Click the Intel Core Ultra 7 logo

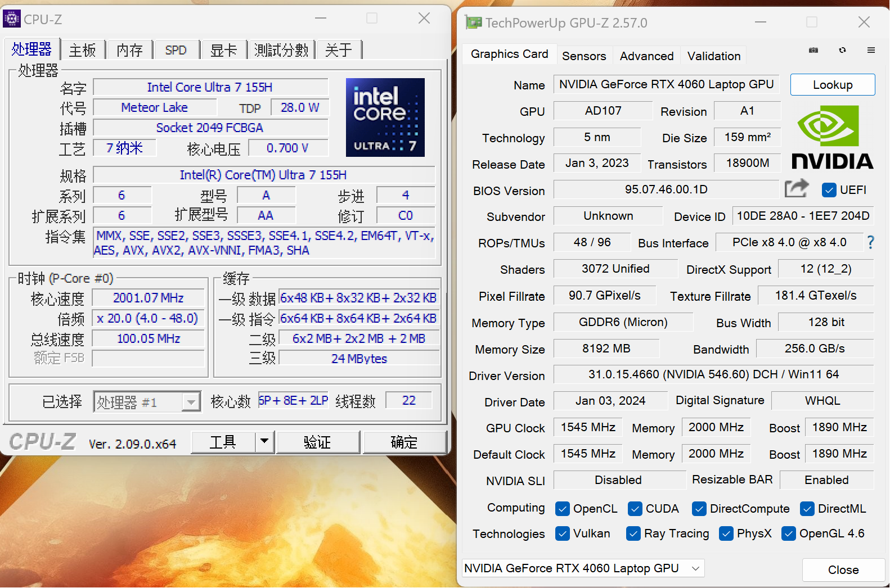click(385, 117)
